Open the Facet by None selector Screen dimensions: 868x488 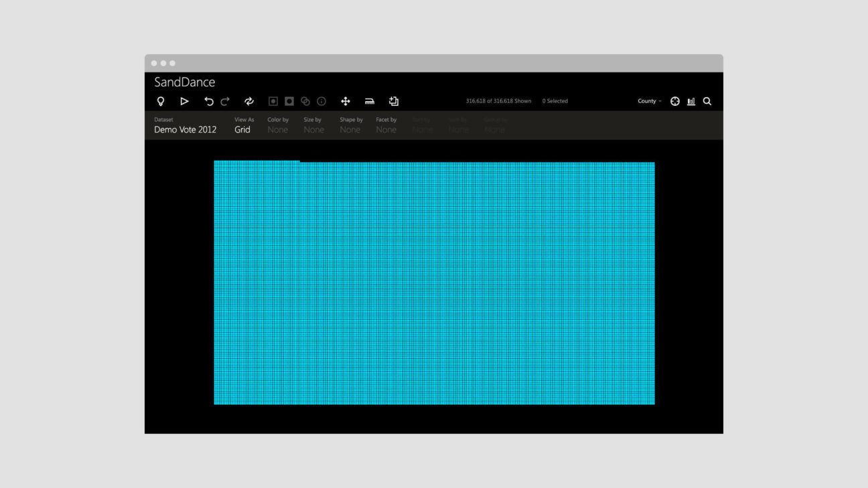(386, 129)
